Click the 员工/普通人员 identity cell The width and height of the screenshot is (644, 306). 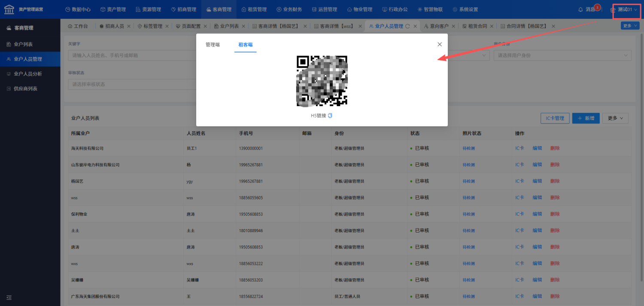coord(347,297)
